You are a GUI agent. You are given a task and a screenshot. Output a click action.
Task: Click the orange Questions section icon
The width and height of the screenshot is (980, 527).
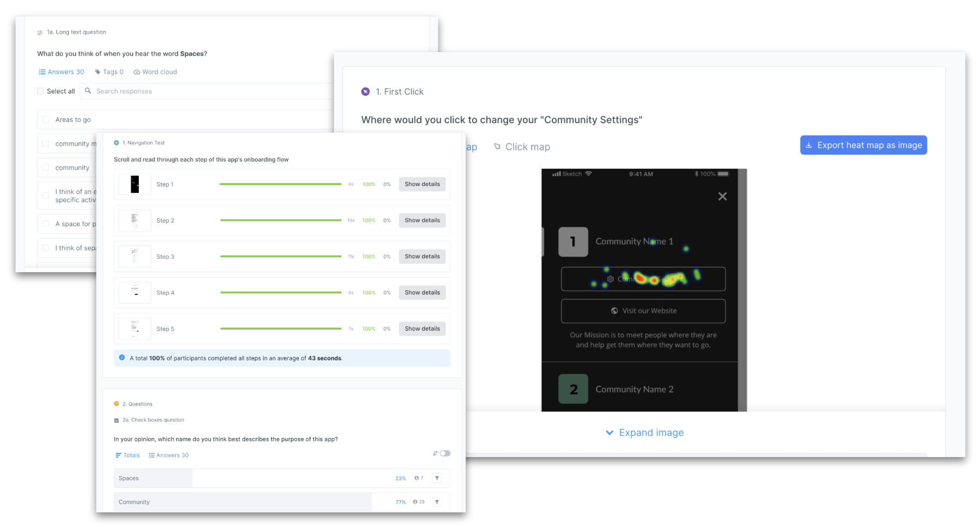pyautogui.click(x=117, y=404)
